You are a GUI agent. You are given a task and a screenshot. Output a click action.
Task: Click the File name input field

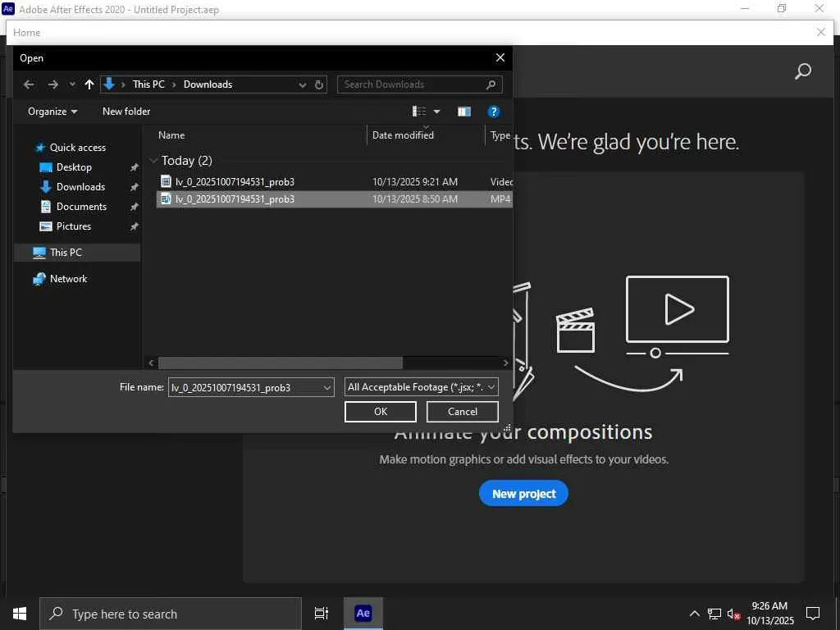click(245, 387)
